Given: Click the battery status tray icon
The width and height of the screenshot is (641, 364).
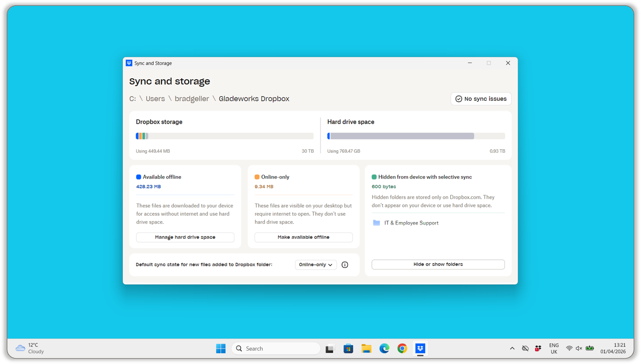Looking at the screenshot, I should coord(590,348).
